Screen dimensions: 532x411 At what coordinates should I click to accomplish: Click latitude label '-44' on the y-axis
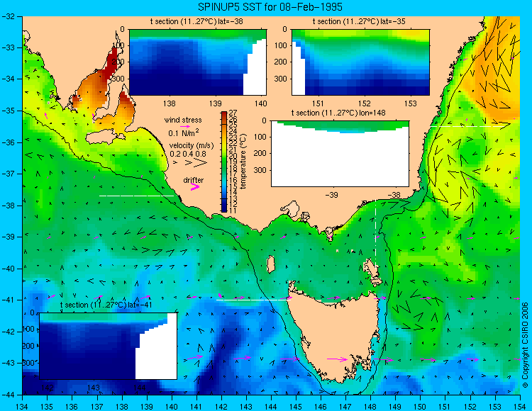[8, 395]
